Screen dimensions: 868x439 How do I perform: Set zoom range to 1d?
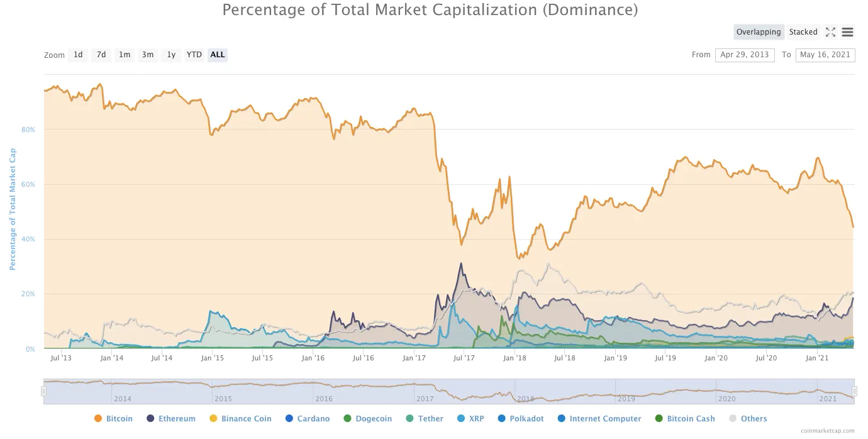[x=78, y=55]
